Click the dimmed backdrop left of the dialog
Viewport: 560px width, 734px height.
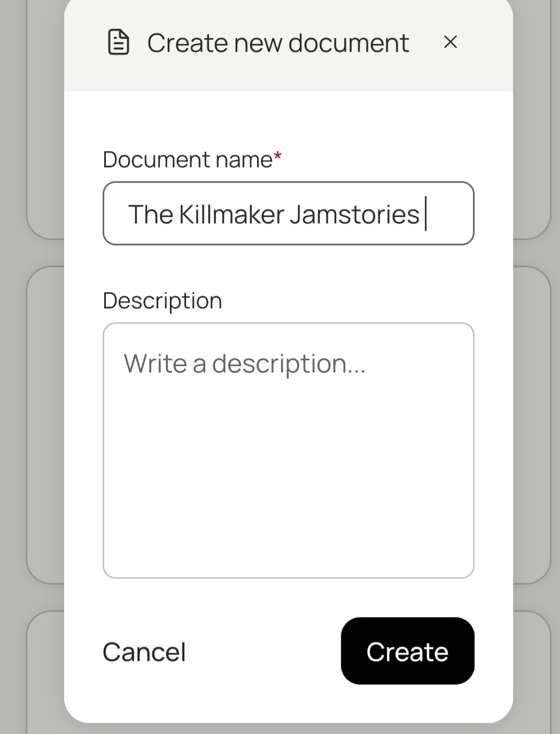click(32, 374)
